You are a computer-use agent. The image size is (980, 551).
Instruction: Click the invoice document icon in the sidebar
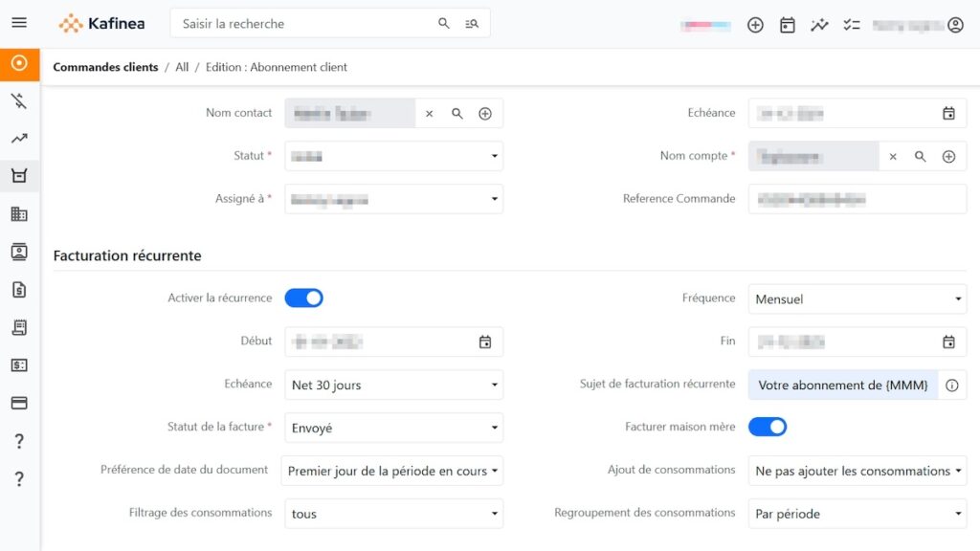(x=19, y=289)
